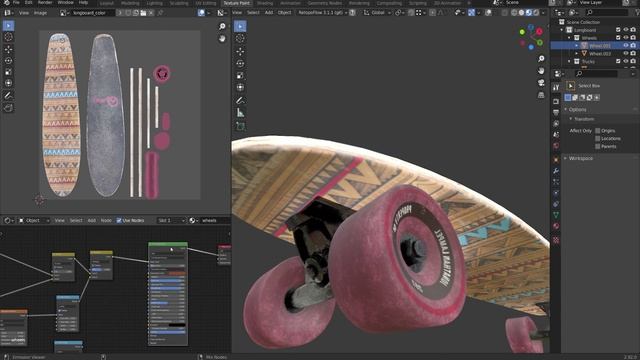Image resolution: width=640 pixels, height=360 pixels.
Task: Select the Annotate tool in the 3D viewport
Action: click(240, 100)
